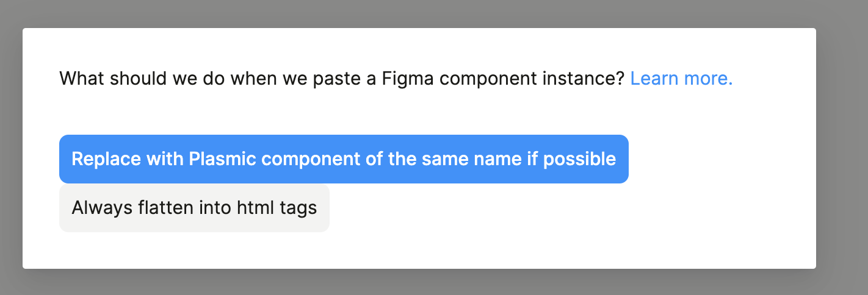
Task: Enable flattening instances into html tags
Action: pyautogui.click(x=194, y=208)
